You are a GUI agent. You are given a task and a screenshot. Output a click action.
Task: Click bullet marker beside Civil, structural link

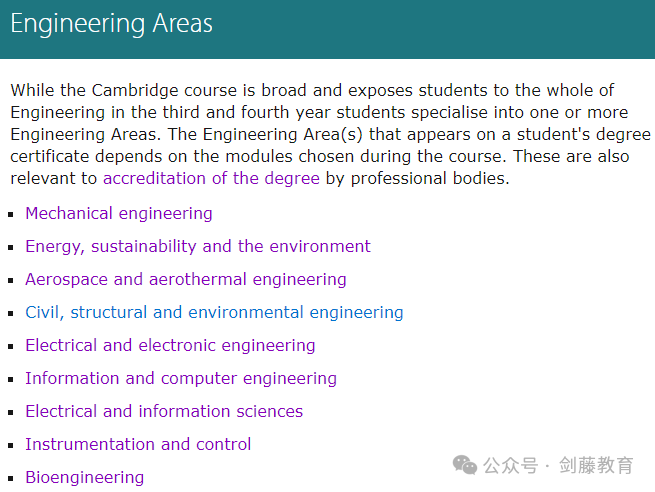pyautogui.click(x=11, y=314)
